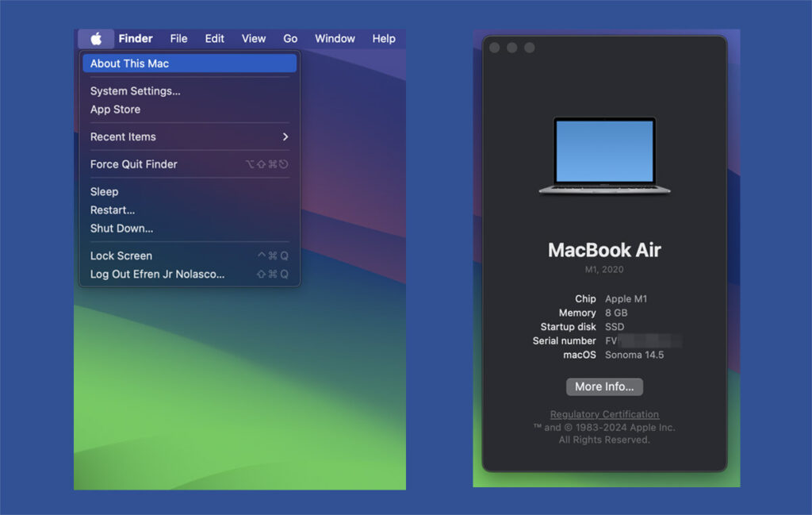Open the View menu
The height and width of the screenshot is (515, 812).
click(x=254, y=39)
